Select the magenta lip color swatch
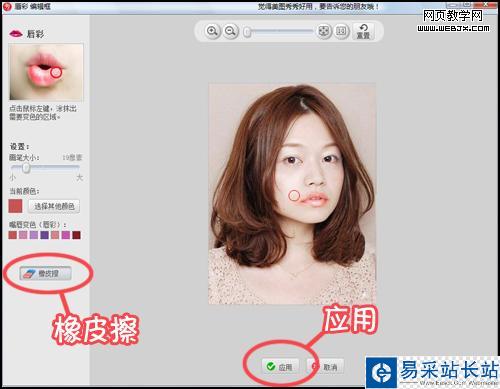This screenshot has width=500, height=389. click(66, 235)
